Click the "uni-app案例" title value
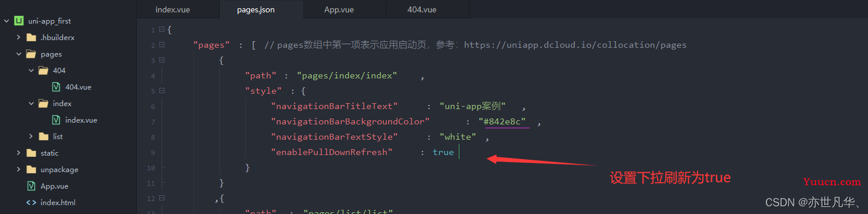 [472, 106]
